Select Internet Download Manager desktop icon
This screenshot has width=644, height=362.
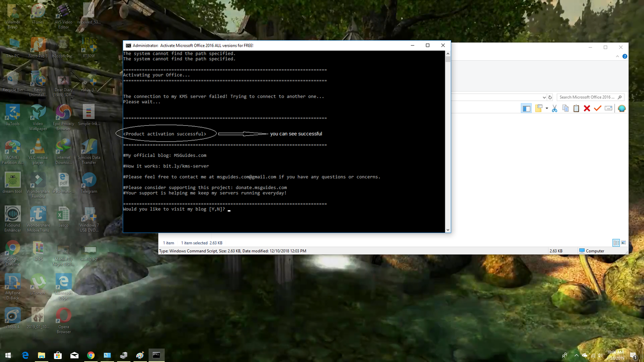pos(63,152)
